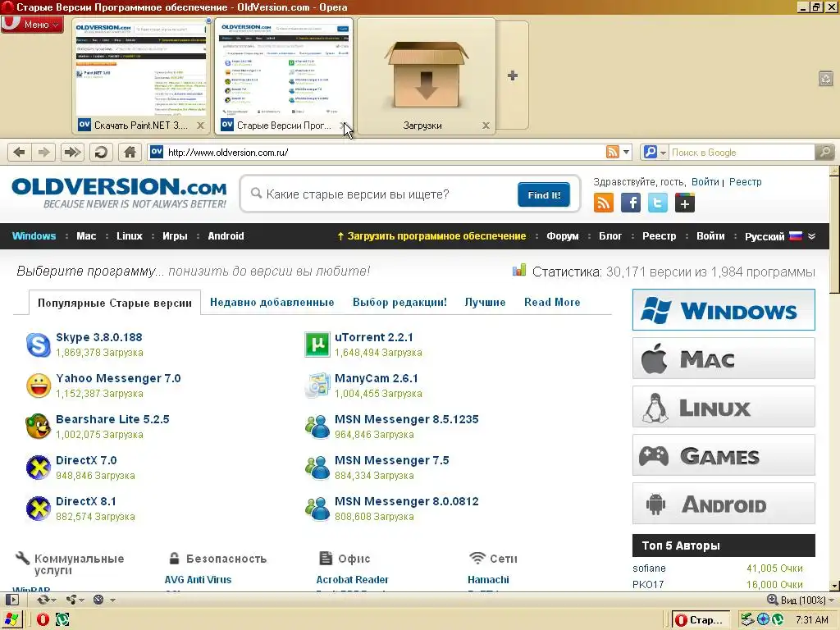Reload the page with the refresh icon
The image size is (840, 630).
(x=101, y=153)
